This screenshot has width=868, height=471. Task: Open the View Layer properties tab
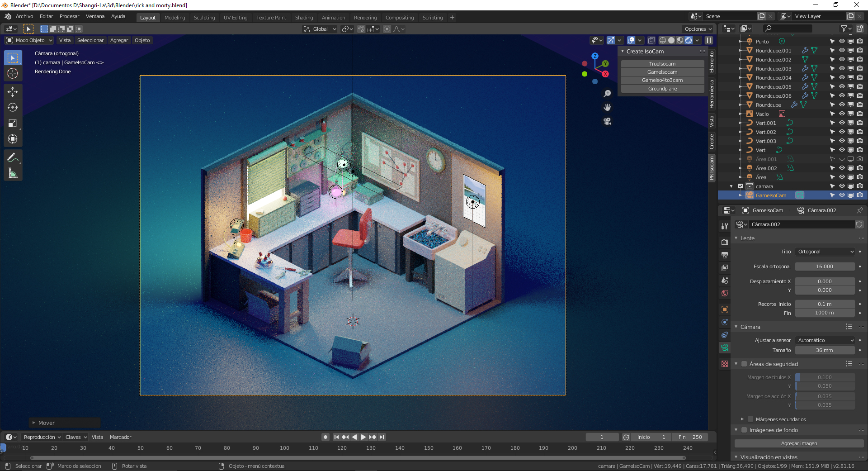[x=725, y=267]
